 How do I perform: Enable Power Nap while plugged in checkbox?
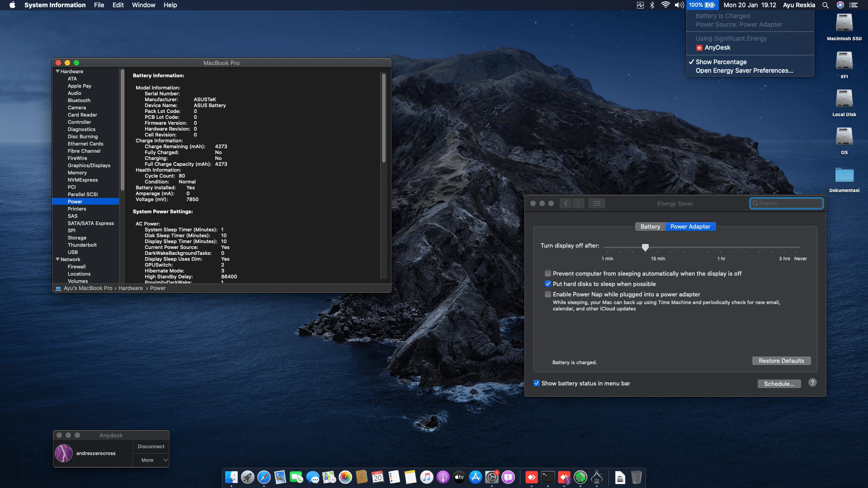(548, 294)
